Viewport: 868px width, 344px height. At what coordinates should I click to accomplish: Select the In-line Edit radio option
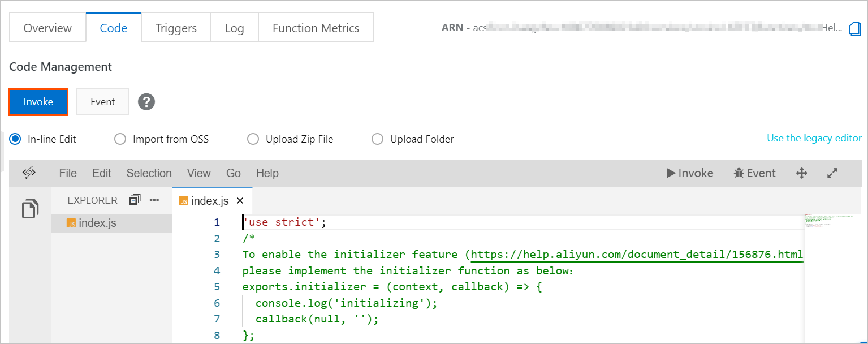(x=16, y=139)
